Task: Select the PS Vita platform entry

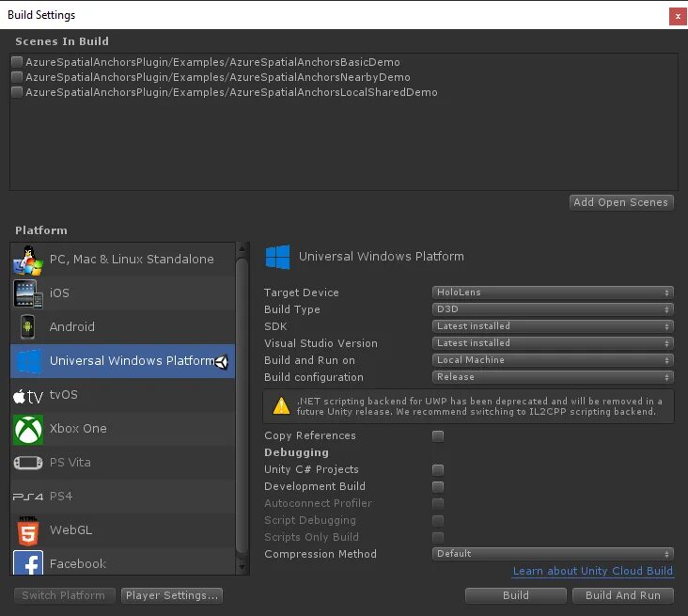Action: (x=122, y=463)
